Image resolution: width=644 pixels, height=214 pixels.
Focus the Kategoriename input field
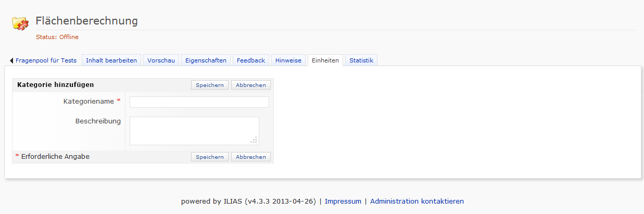(199, 102)
